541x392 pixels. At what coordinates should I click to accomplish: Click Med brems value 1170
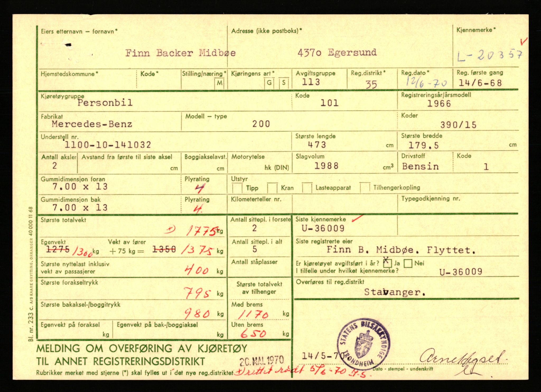[x=254, y=315]
